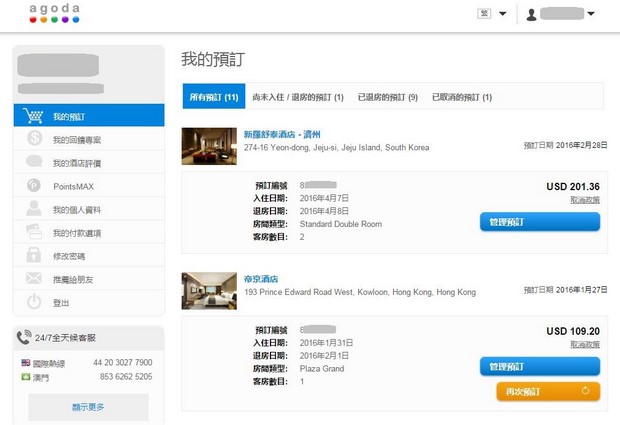
Task: Open Jeju hotel thumbnail image
Action: click(209, 146)
